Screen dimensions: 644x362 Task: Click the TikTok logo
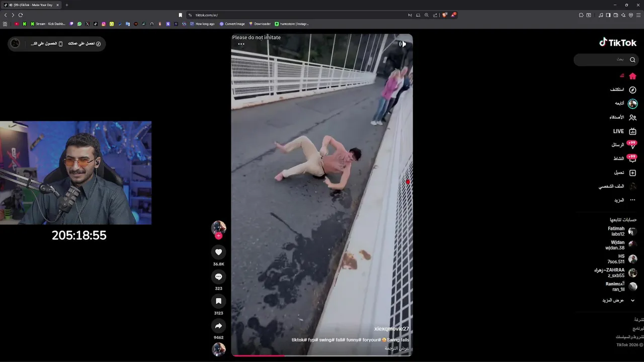618,43
